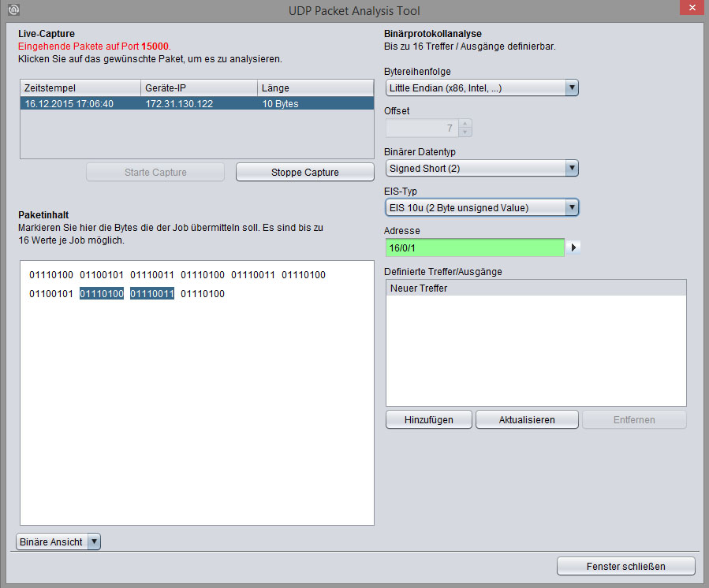Select the packet from 172.31.130.122
The width and height of the screenshot is (709, 588).
pyautogui.click(x=196, y=104)
